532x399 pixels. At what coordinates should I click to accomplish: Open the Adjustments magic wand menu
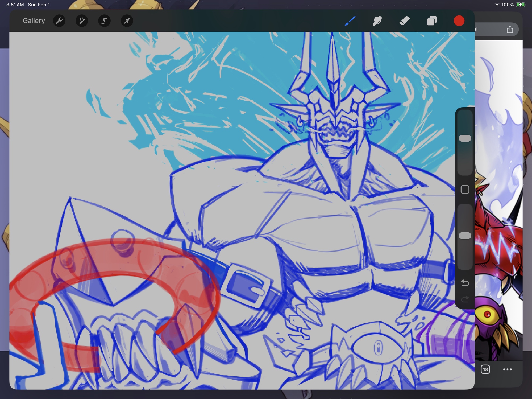coord(82,21)
